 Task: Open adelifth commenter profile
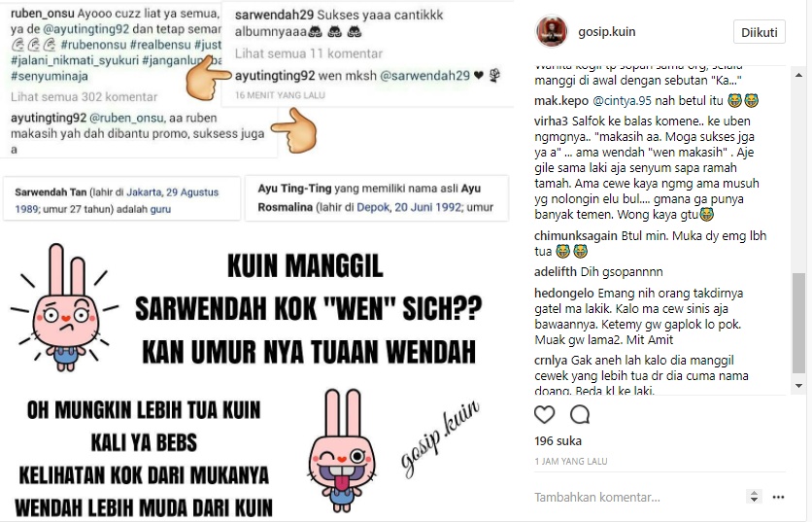click(x=556, y=271)
